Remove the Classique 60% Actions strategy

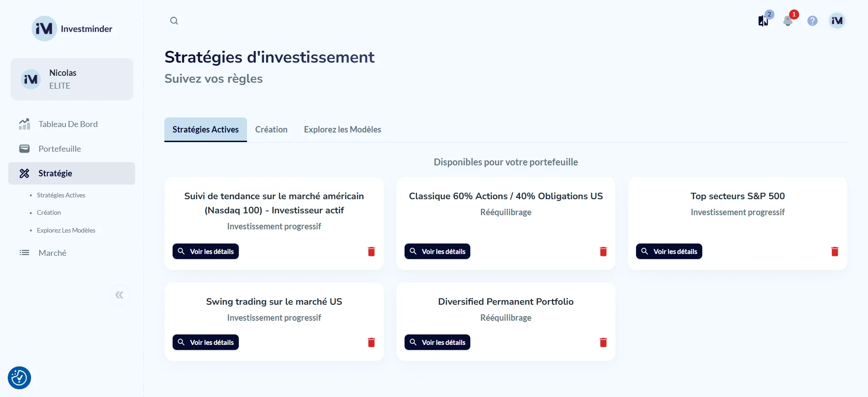(x=603, y=252)
